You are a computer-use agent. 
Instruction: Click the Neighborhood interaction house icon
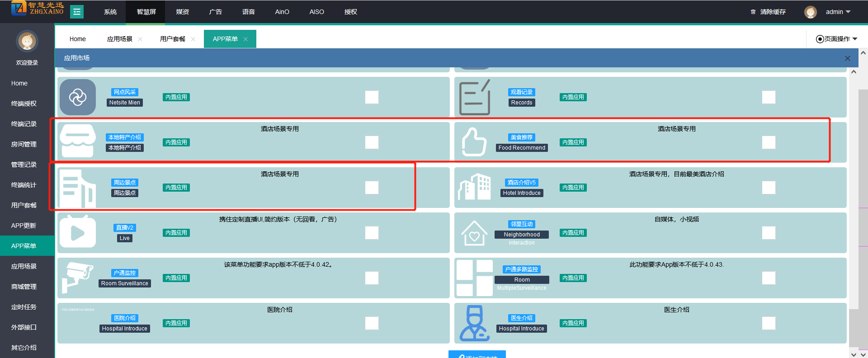pyautogui.click(x=474, y=233)
